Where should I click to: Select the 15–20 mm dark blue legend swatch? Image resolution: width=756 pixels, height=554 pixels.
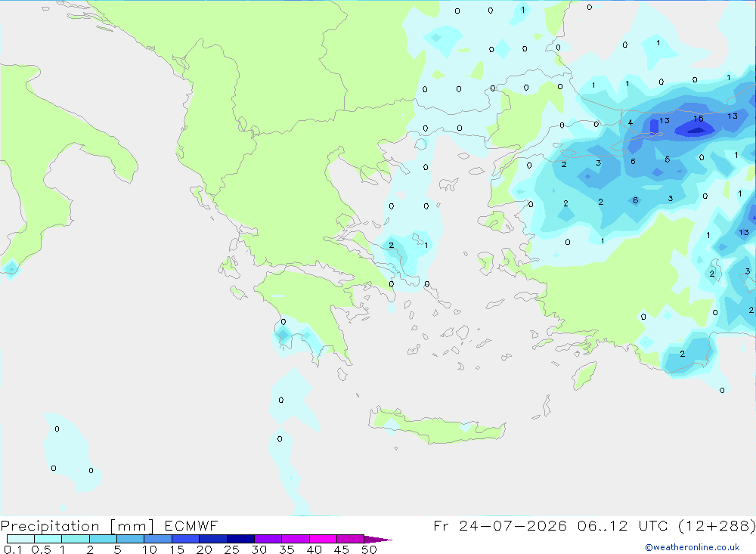click(186, 539)
